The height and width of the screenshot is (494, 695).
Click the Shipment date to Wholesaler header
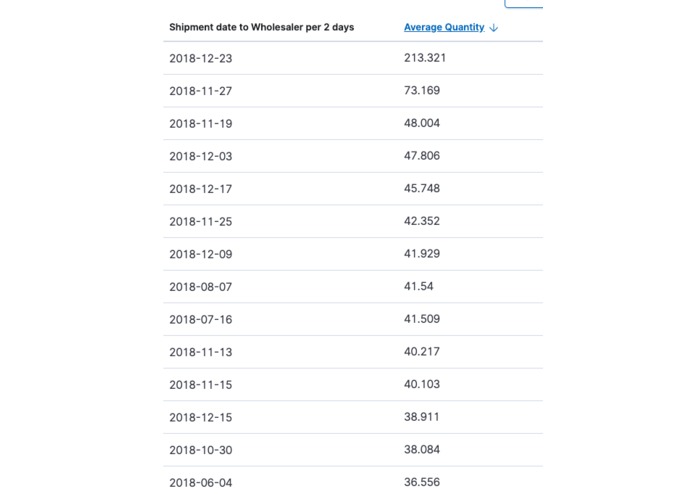262,27
